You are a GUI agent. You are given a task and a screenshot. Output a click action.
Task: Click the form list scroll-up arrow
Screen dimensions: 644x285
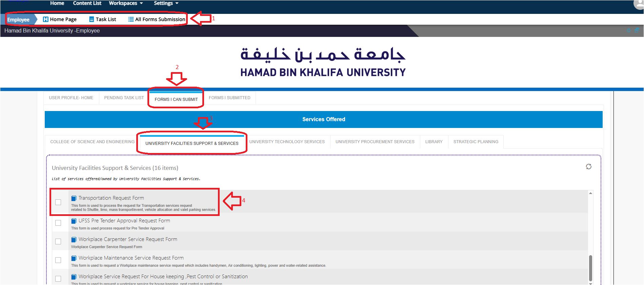click(x=590, y=193)
